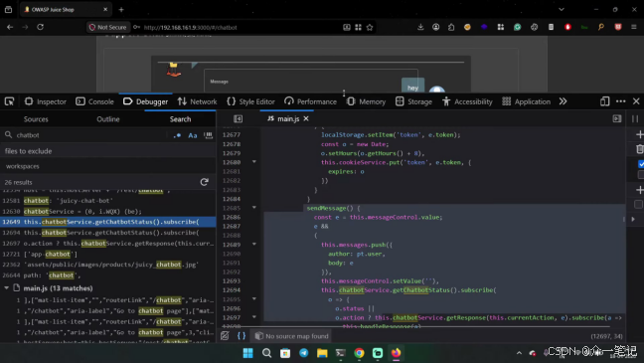Toggle regular expression search option
The width and height of the screenshot is (644, 363).
[177, 135]
